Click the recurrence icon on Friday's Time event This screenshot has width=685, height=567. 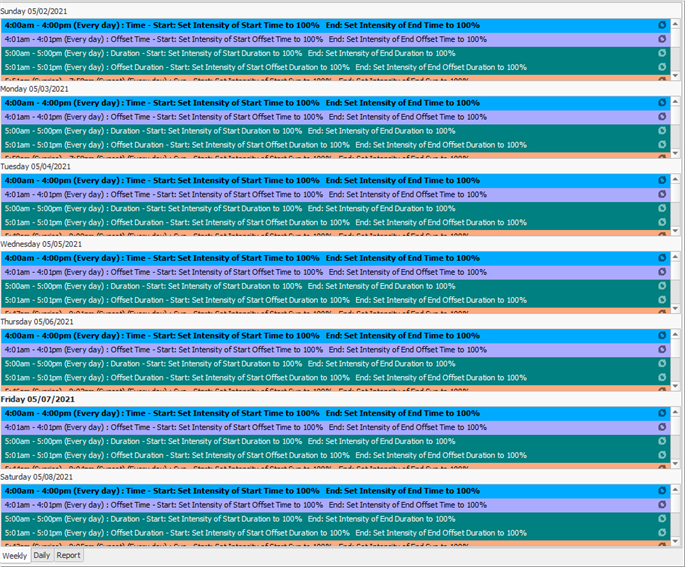point(662,413)
